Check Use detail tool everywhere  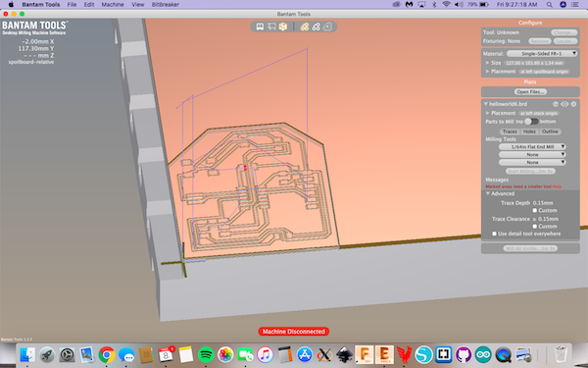point(494,234)
